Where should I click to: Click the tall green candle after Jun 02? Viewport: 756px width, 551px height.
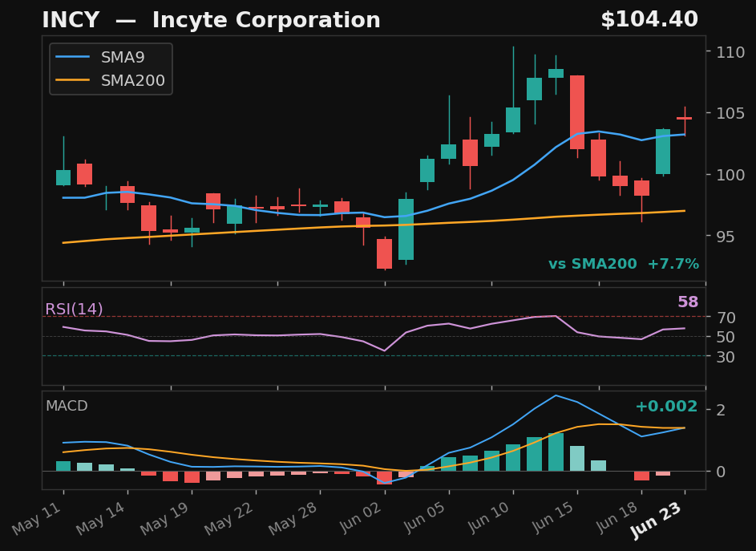(x=406, y=229)
